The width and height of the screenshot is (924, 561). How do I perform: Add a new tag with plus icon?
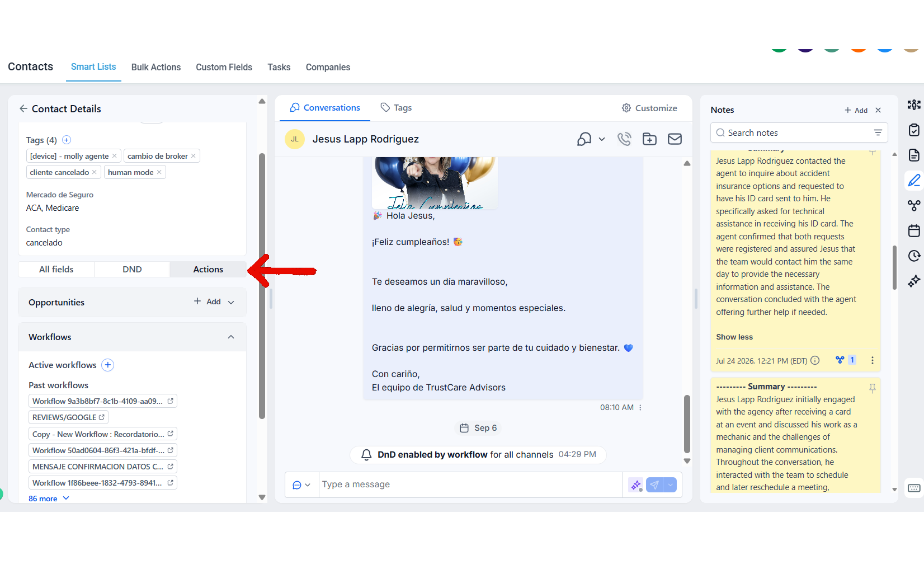click(x=66, y=140)
